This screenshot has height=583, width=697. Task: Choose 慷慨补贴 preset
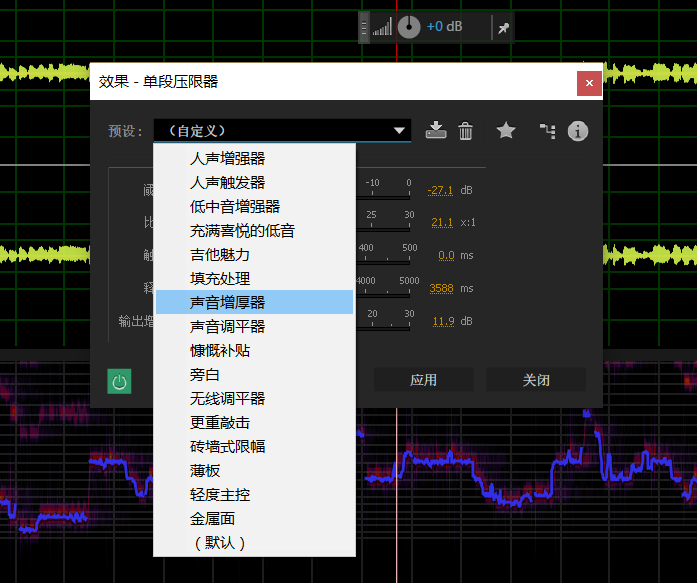point(254,351)
